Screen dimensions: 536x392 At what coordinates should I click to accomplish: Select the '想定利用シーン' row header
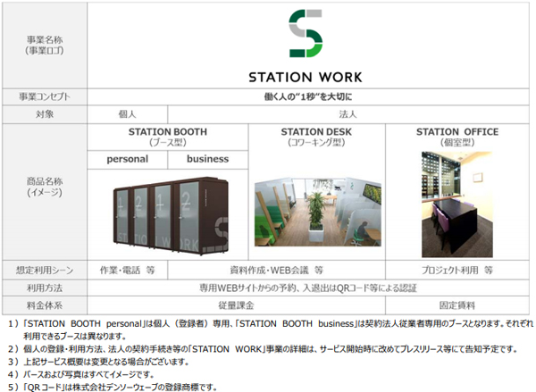pyautogui.click(x=45, y=271)
